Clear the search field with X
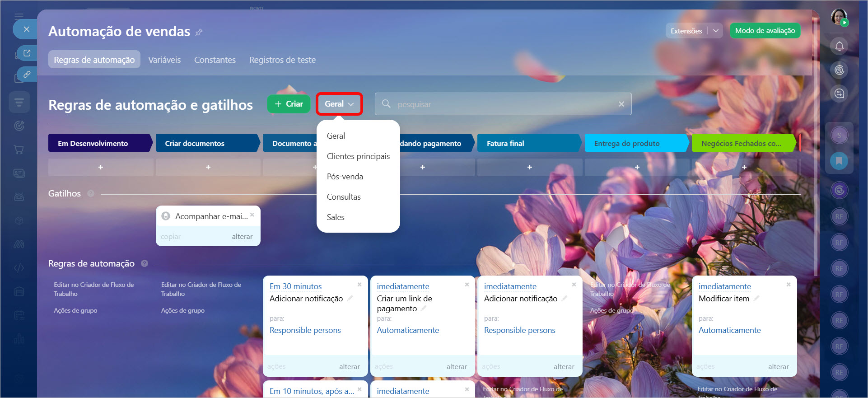This screenshot has width=868, height=398. coord(621,104)
